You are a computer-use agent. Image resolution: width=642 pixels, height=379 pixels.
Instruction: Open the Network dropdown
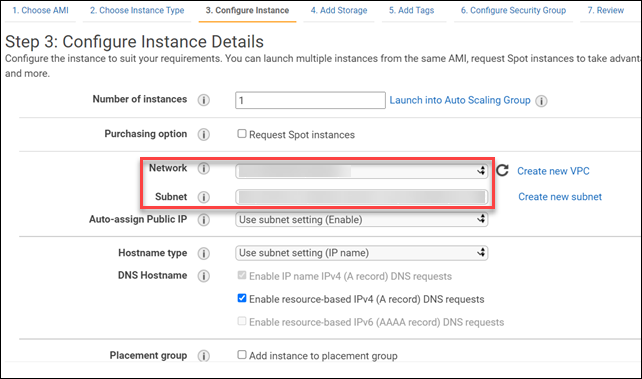[362, 171]
